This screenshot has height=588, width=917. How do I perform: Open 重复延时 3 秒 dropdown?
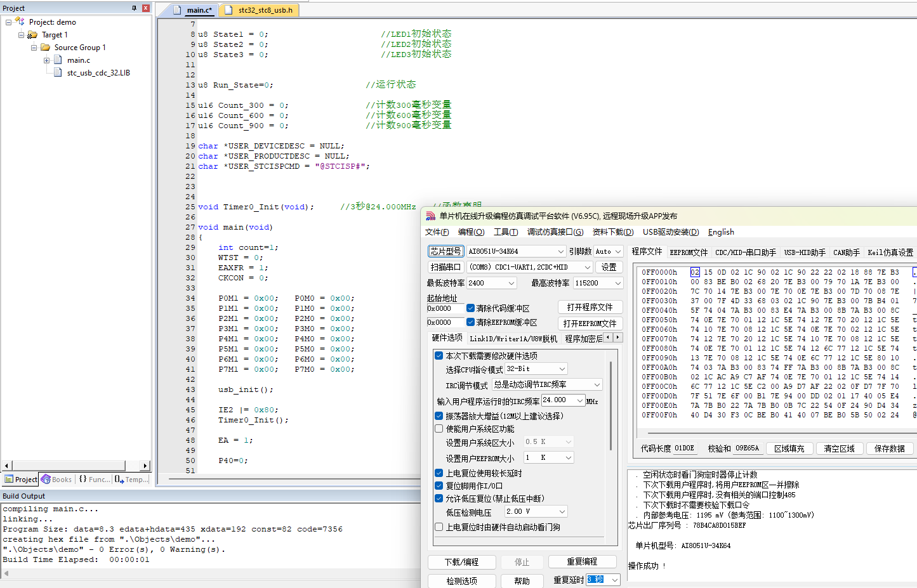614,580
